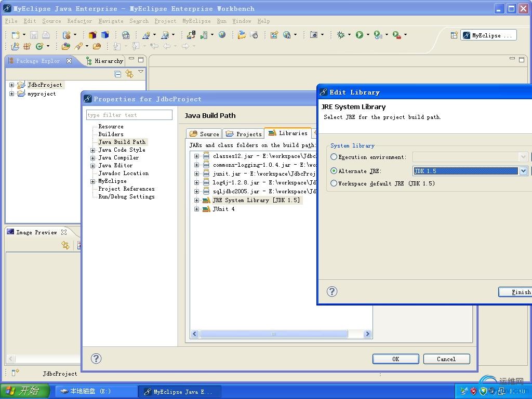Open the Alternate JRE dropdown
Screen dimensions: 532x399
523,170
